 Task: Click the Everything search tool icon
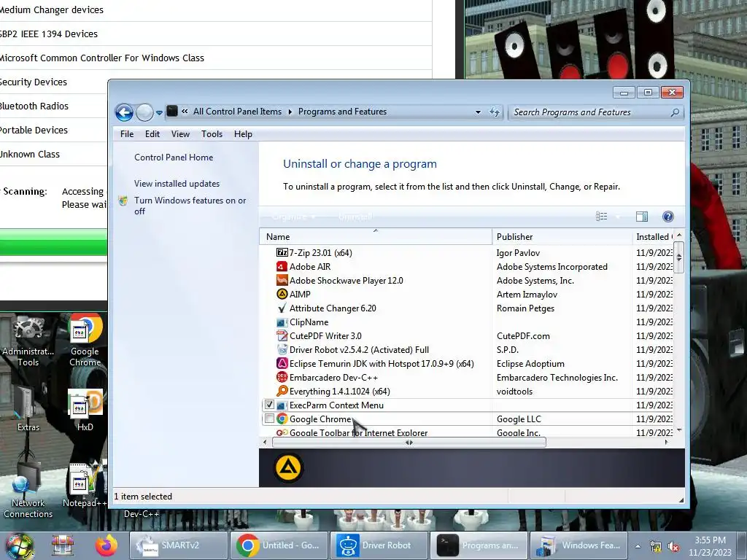[282, 391]
